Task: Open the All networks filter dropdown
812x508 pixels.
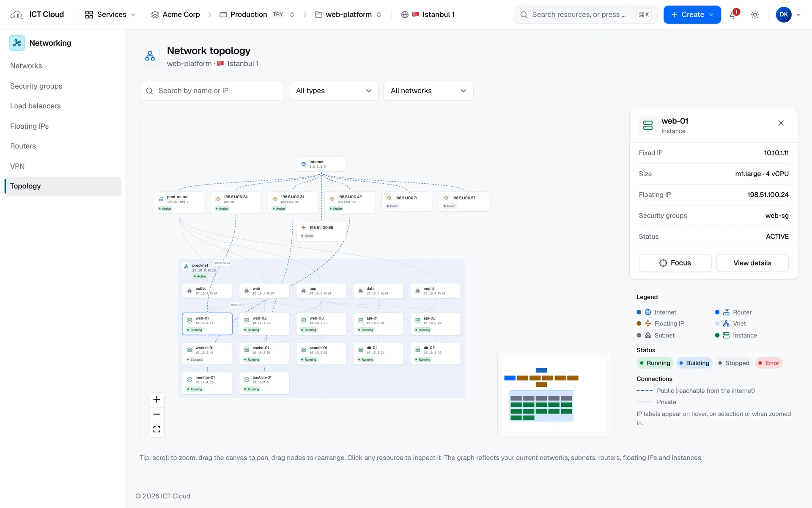Action: [x=428, y=91]
